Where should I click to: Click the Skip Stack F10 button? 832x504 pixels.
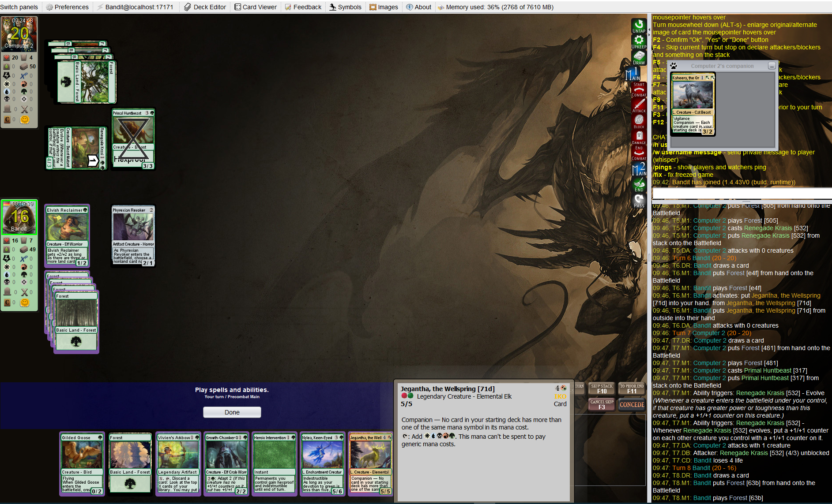tap(602, 388)
